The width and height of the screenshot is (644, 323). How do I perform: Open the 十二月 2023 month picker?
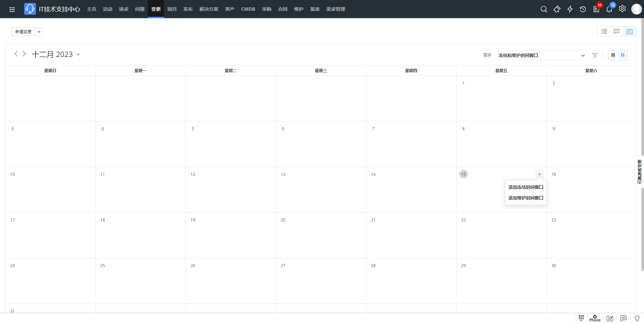(56, 54)
